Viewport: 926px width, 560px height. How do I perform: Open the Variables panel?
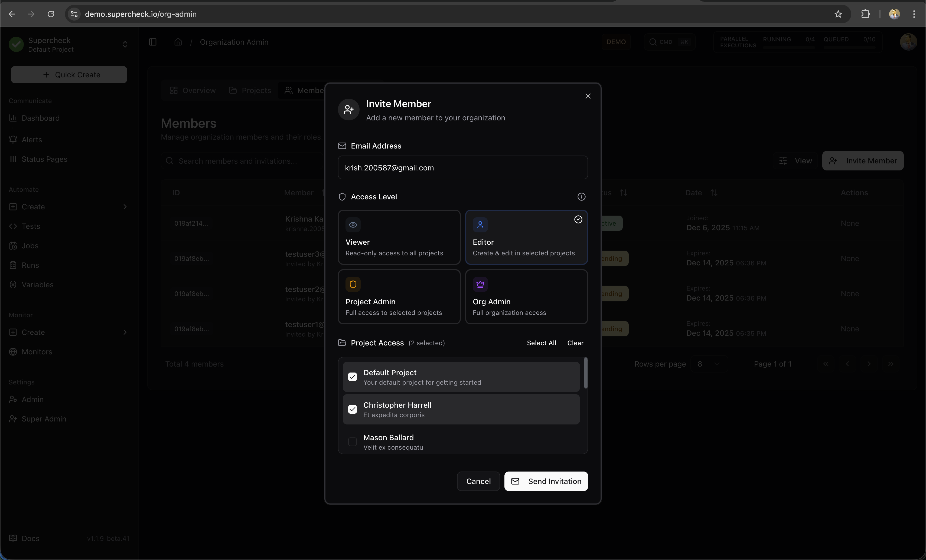coord(38,284)
